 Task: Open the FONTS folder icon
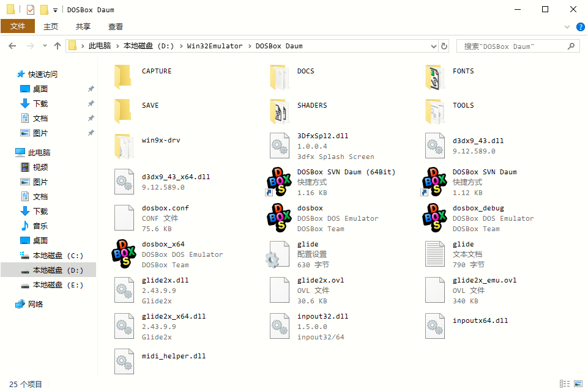435,77
